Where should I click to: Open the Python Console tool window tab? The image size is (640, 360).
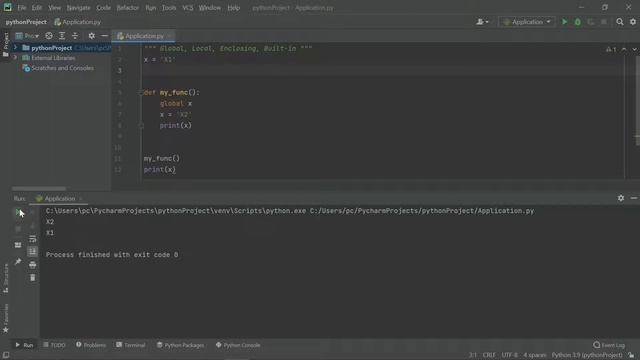tap(238, 345)
